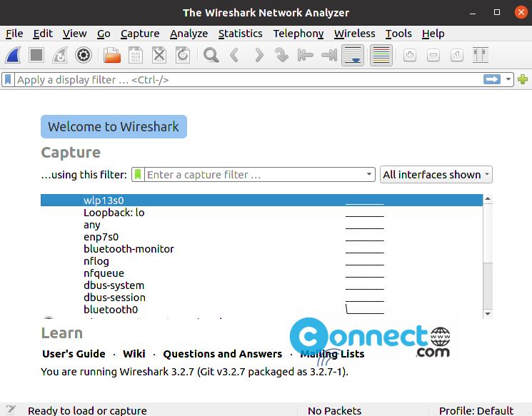
Task: Select the Loopback: lo interface
Action: (261, 213)
